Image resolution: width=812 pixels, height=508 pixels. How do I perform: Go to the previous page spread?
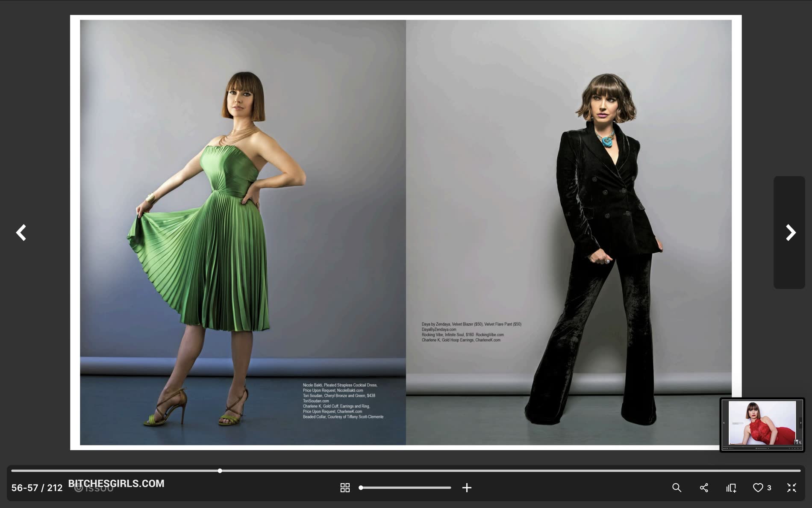[21, 233]
